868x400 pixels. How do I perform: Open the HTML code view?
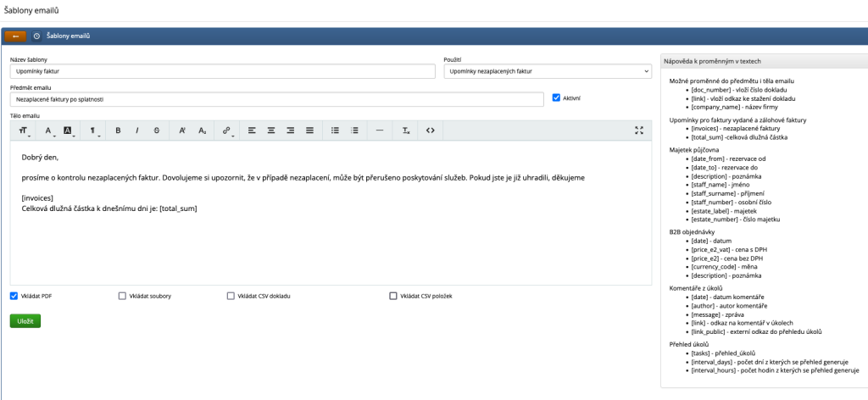coord(431,131)
